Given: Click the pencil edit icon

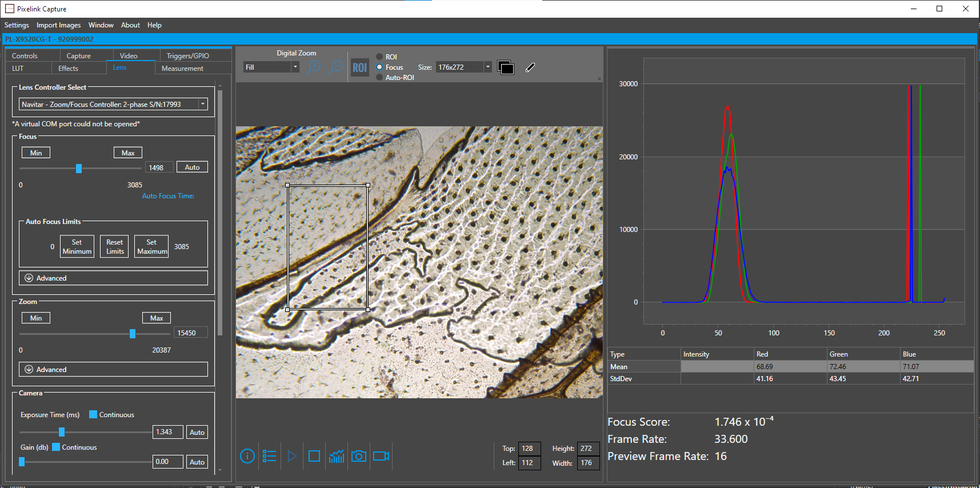Looking at the screenshot, I should (x=530, y=67).
